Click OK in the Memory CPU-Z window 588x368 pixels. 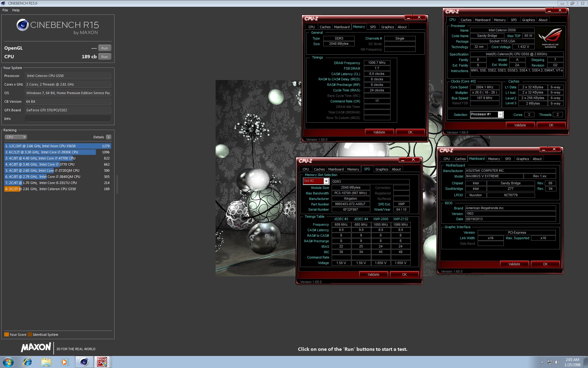pyautogui.click(x=410, y=132)
